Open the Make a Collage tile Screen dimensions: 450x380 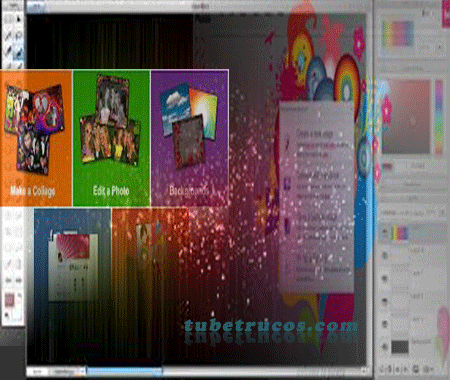point(36,138)
